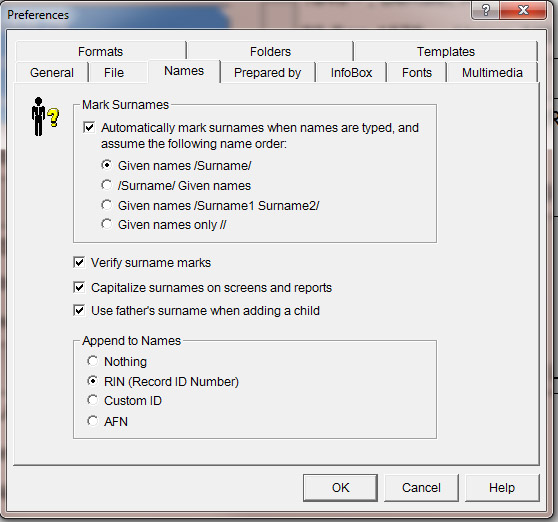Open the Prepared by tab

coord(268,73)
